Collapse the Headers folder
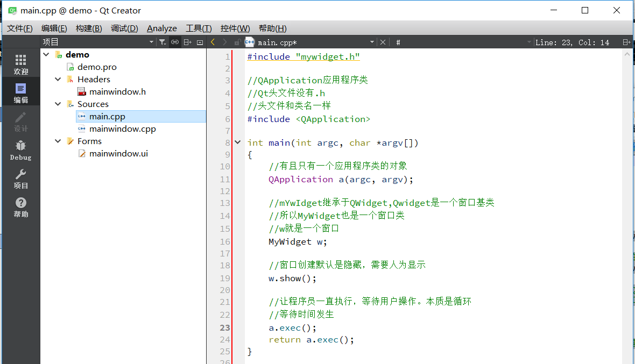This screenshot has width=635, height=364. pyautogui.click(x=58, y=79)
